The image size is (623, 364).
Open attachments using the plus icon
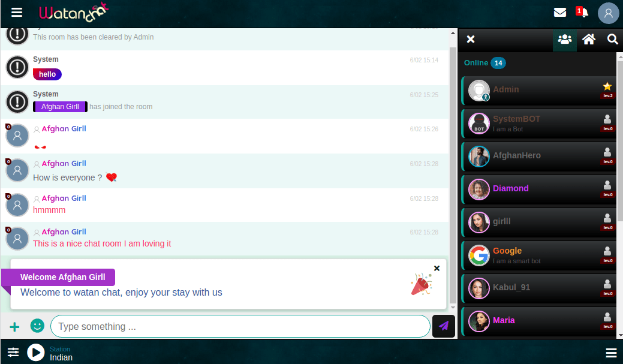14,326
